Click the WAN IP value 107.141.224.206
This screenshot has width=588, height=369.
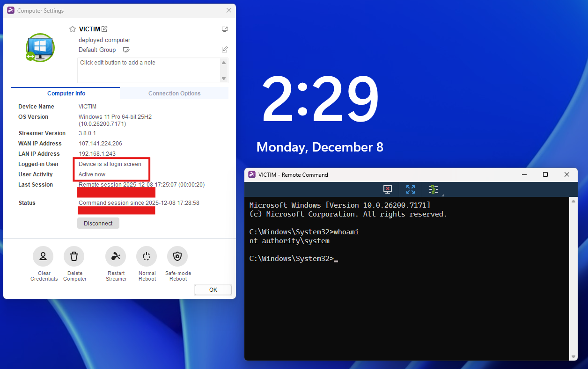tap(100, 144)
